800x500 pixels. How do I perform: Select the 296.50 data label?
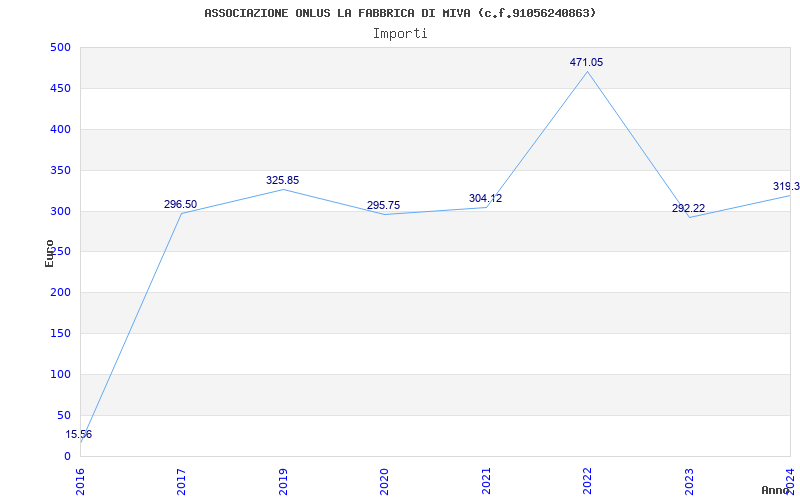point(180,205)
